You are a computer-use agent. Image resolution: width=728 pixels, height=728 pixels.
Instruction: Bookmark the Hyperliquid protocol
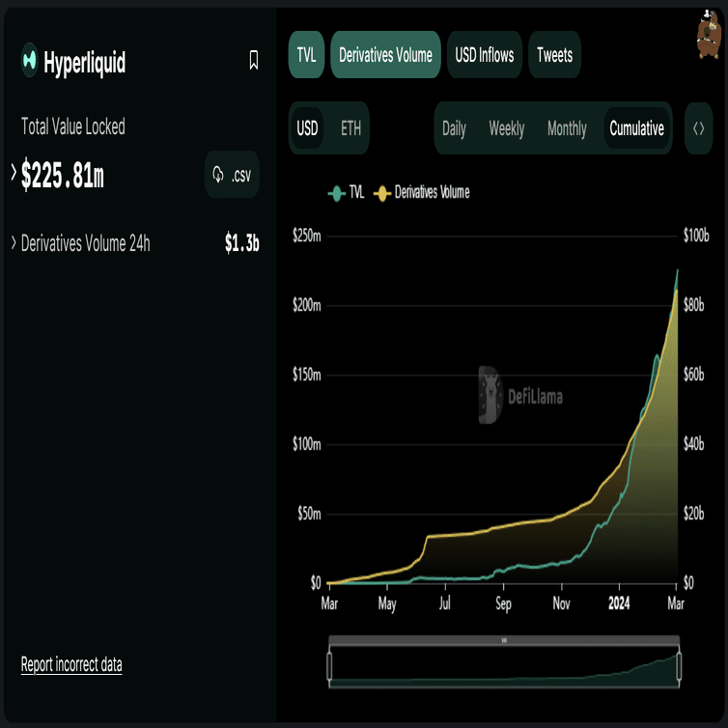click(x=254, y=61)
